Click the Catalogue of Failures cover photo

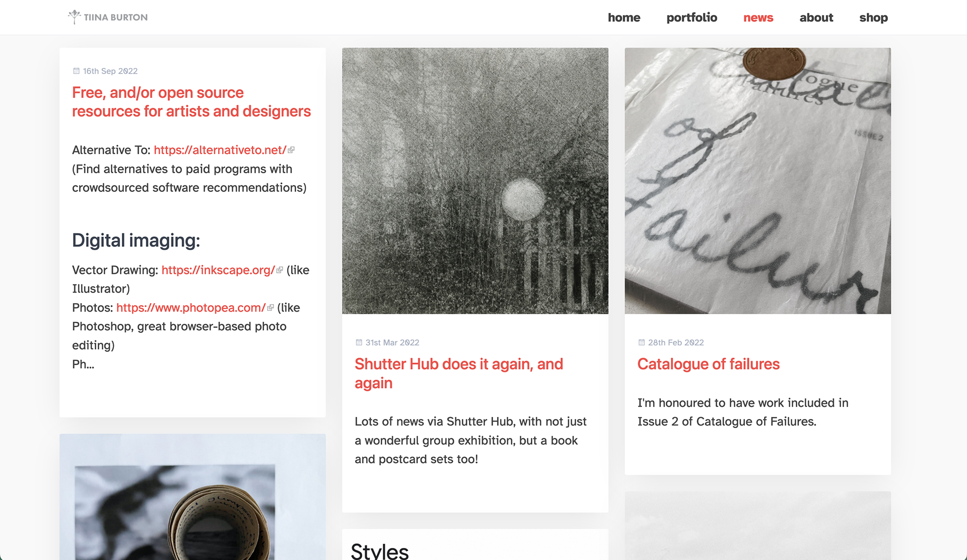click(x=757, y=181)
